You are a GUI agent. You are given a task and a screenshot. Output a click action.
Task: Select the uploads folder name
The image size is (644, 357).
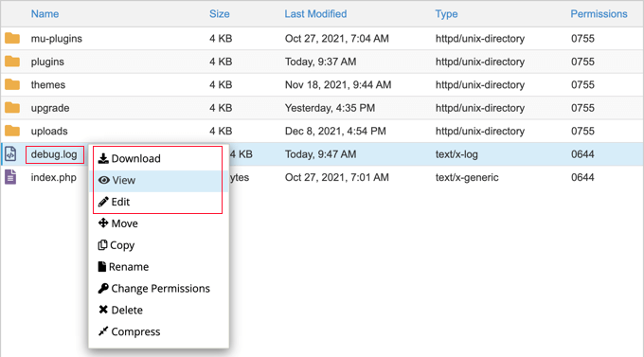[49, 131]
